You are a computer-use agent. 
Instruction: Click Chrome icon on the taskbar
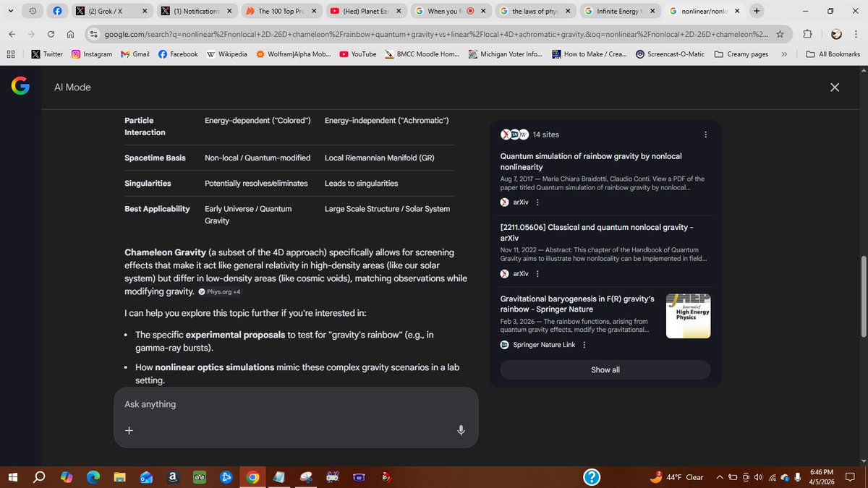[x=252, y=477]
